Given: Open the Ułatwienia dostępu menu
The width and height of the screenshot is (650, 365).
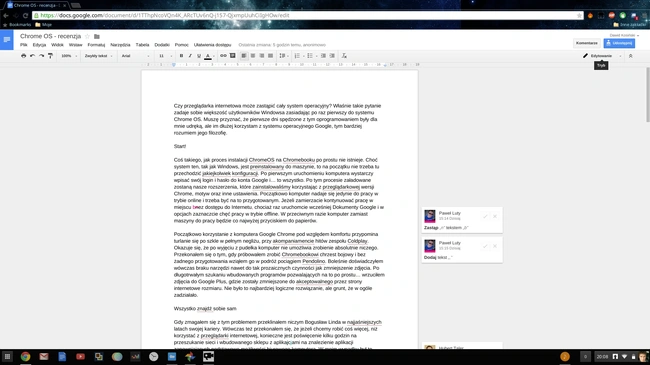Looking at the screenshot, I should [x=212, y=45].
